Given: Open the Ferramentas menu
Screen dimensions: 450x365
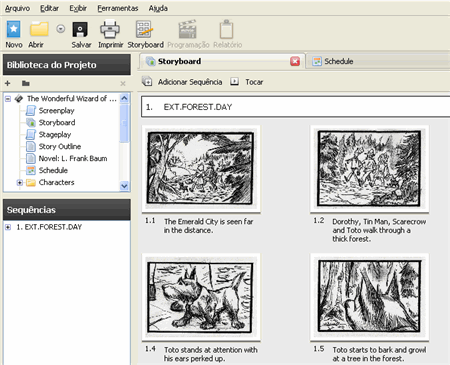Looking at the screenshot, I should coord(118,8).
